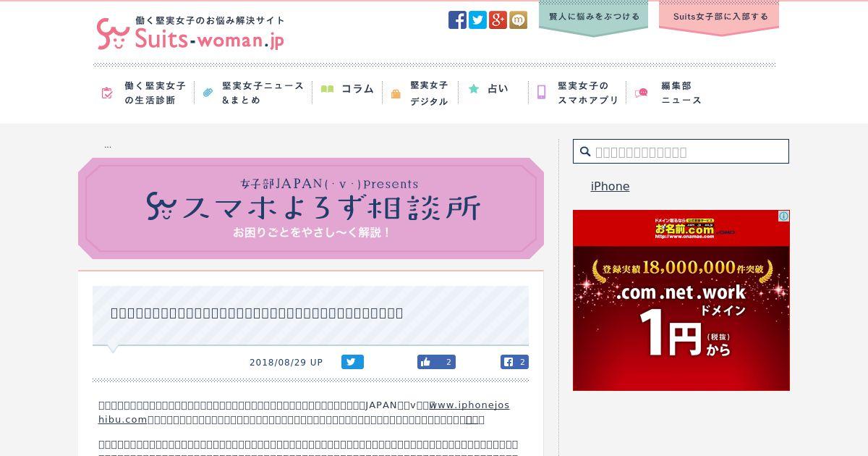
Task: Click the ad info icon on banner
Action: pyautogui.click(x=783, y=216)
